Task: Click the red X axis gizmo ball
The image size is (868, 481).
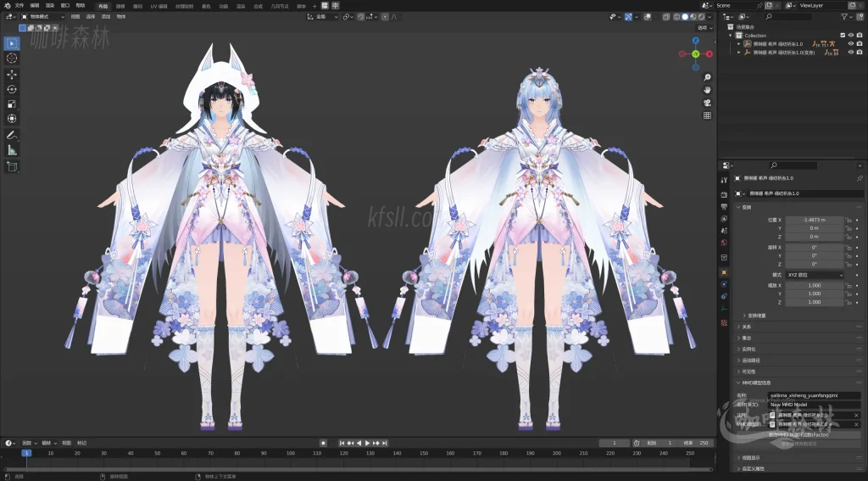Action: pos(709,54)
